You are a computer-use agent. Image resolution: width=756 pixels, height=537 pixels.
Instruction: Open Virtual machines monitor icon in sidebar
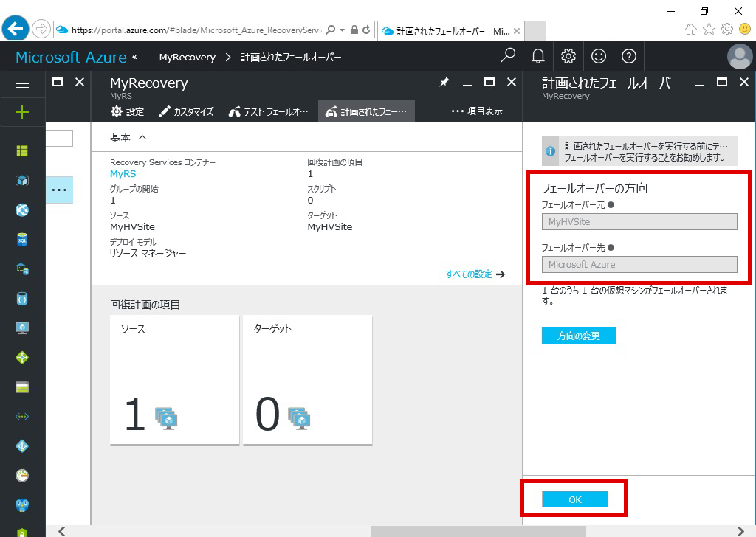pyautogui.click(x=22, y=328)
